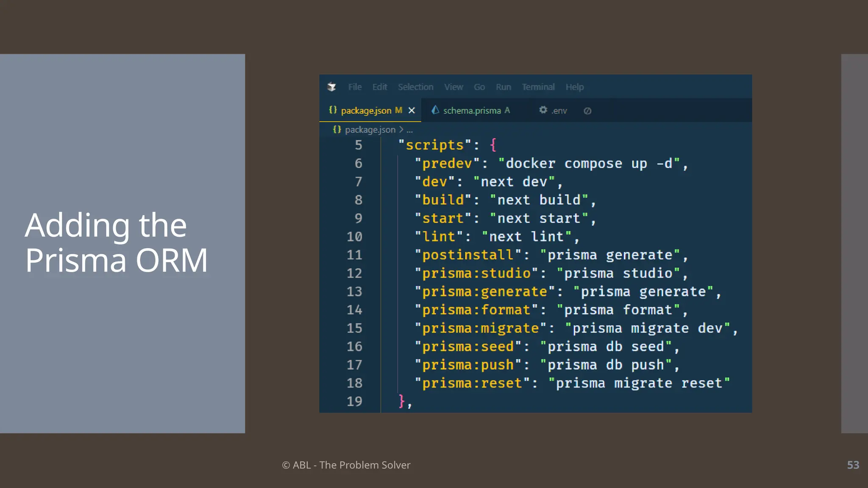Click the "next build" value

(x=539, y=200)
